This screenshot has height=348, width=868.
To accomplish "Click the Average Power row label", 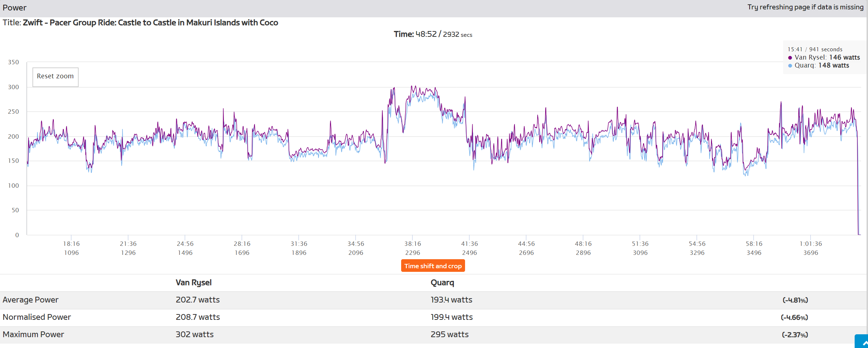I will [30, 300].
